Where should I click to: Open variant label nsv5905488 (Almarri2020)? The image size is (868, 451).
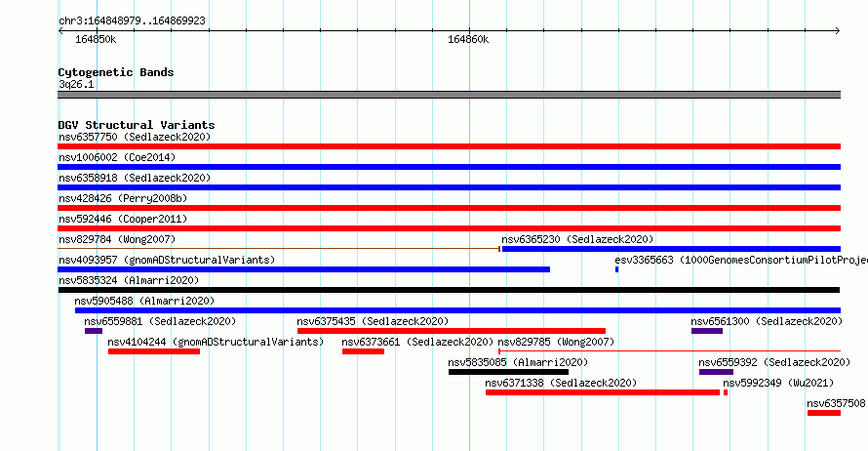144,301
